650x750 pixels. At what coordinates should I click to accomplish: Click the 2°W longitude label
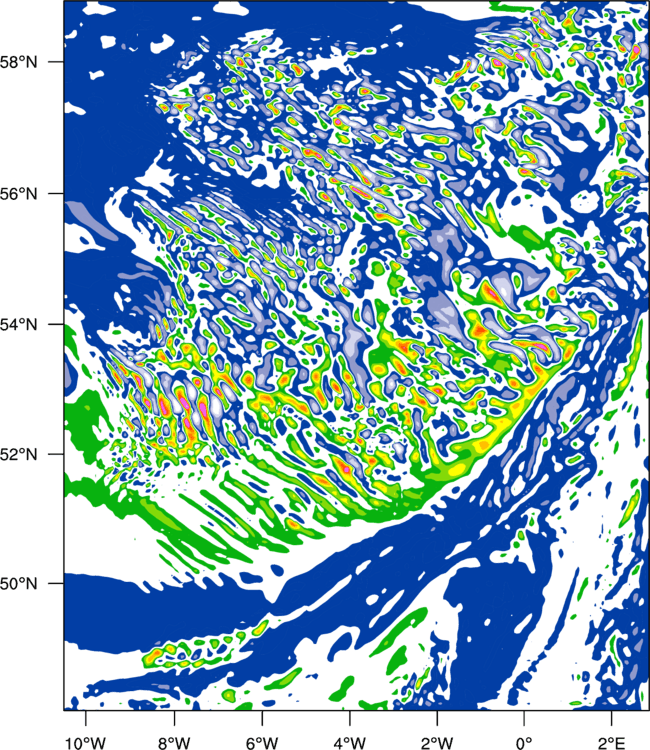437,743
